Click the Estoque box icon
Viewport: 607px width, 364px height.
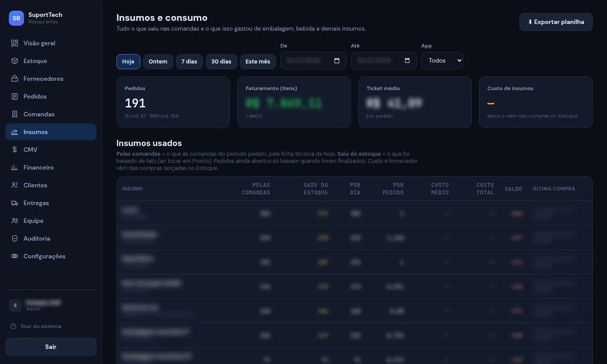point(15,61)
